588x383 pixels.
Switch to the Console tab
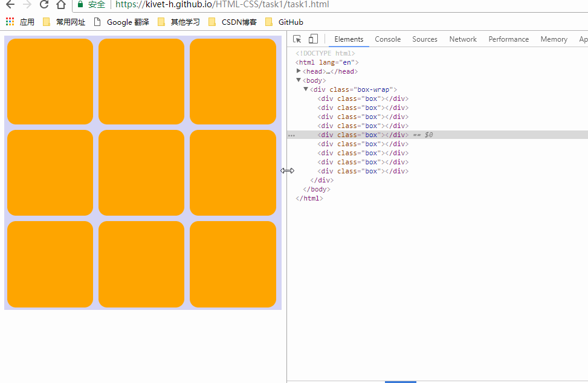pos(387,39)
